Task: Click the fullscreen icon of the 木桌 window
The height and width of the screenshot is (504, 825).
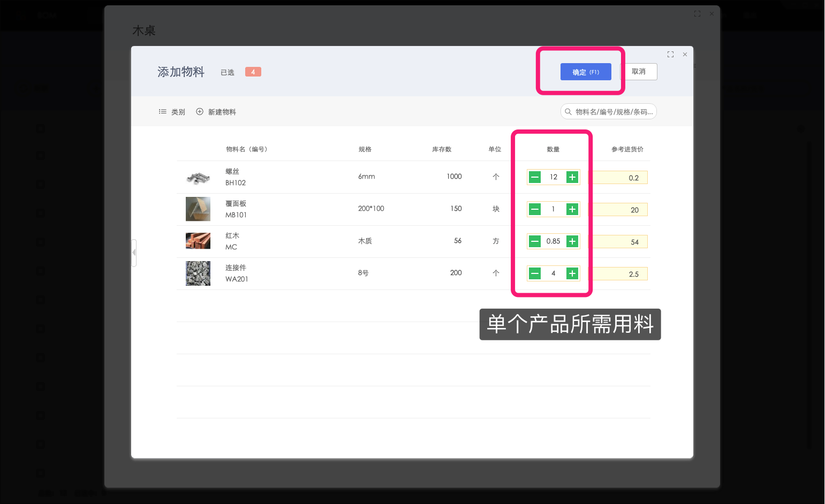Action: click(x=697, y=13)
